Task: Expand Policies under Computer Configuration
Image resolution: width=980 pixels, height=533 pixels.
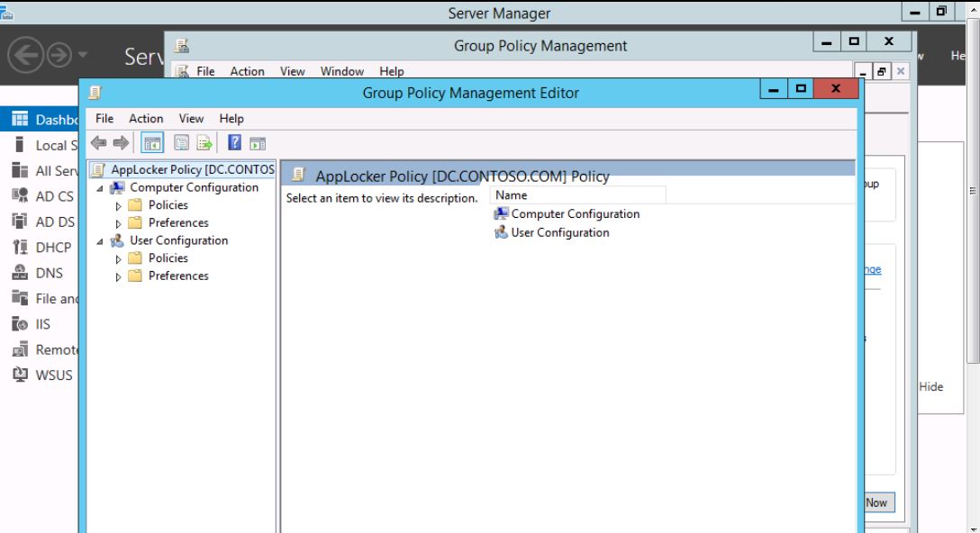Action: [118, 205]
